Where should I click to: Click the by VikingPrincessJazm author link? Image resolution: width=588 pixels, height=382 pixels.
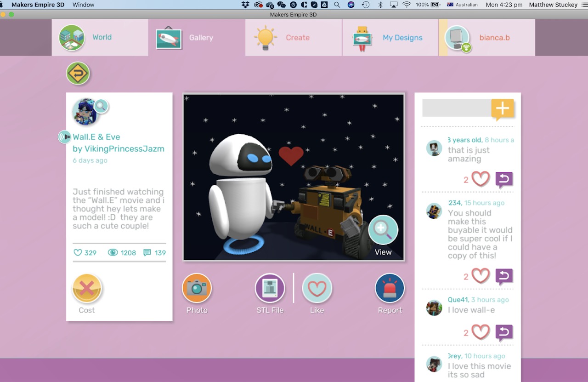[119, 149]
